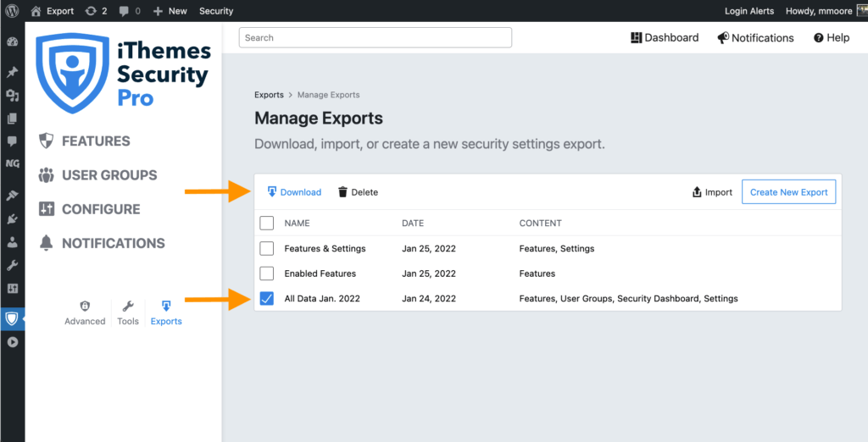This screenshot has width=868, height=442.
Task: Switch to the Tools tab
Action: 128,313
